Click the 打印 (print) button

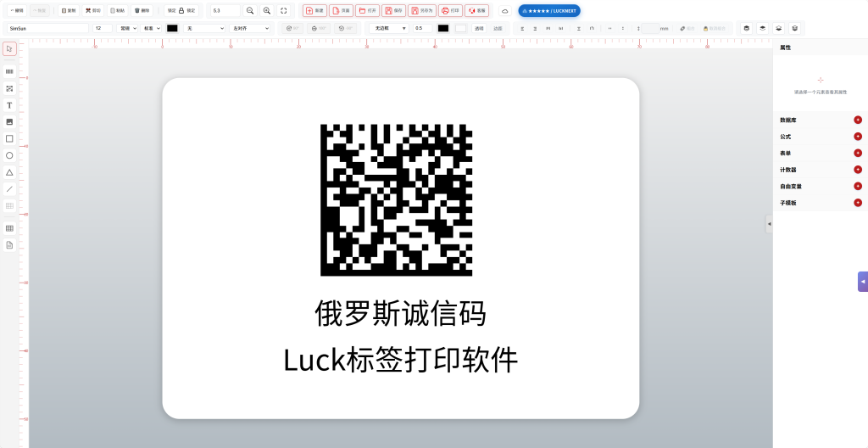tap(451, 10)
